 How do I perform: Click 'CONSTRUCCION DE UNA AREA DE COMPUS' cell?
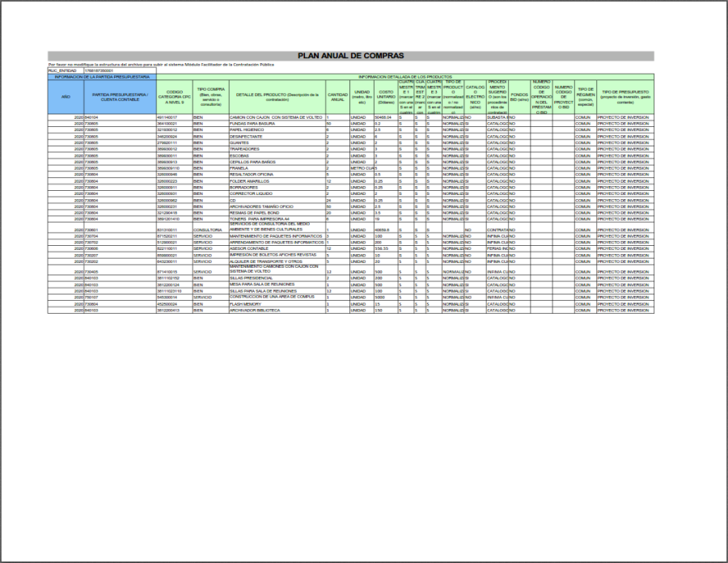(277, 297)
